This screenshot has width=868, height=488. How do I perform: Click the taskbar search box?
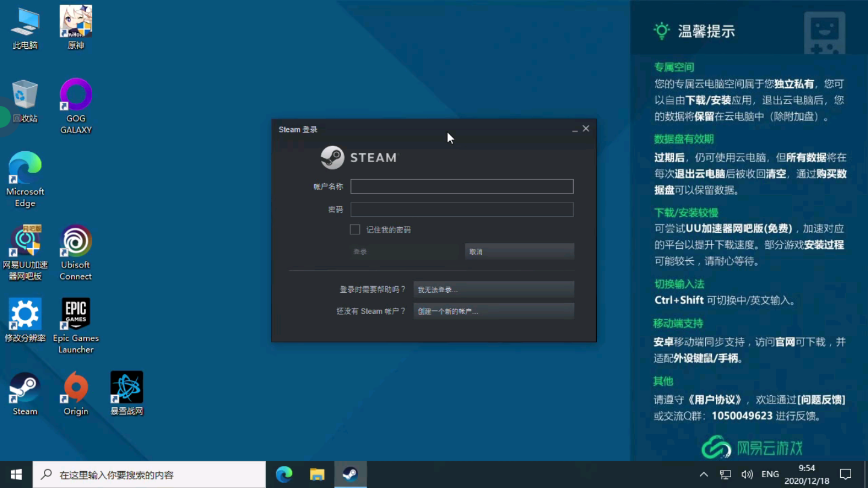click(x=149, y=474)
